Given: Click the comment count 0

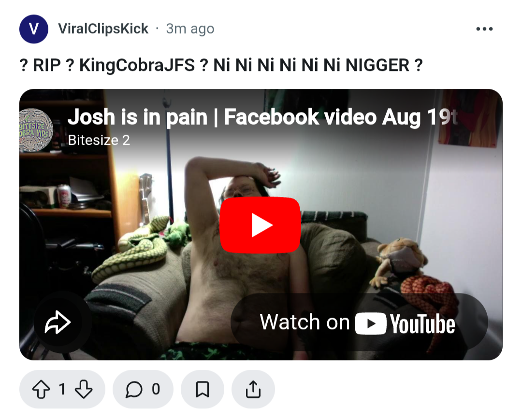Looking at the screenshot, I should pyautogui.click(x=156, y=389).
